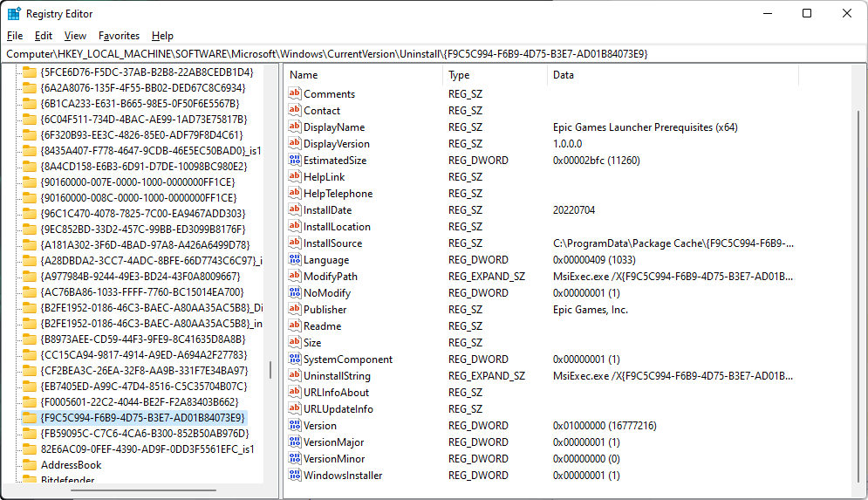Screen dimensions: 868x500
Task: Select the {90160000-008C-0000-1000-0000000FF1CE} key
Action: 139,198
